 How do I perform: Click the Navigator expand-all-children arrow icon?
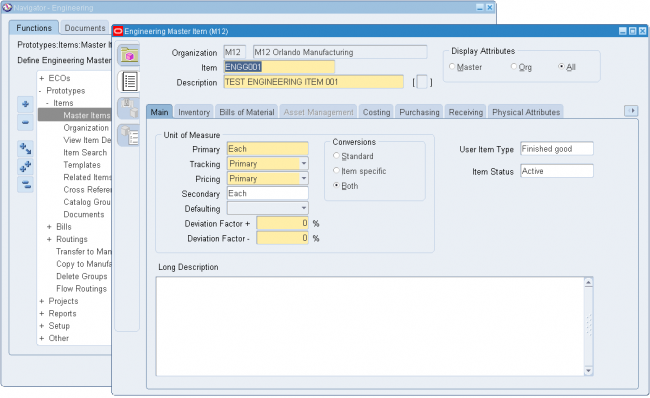click(25, 148)
